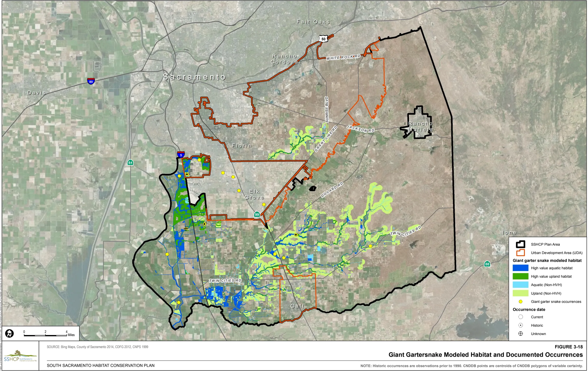The width and height of the screenshot is (588, 371).
Task: Click the Historic occurrence date symbol
Action: coord(520,325)
